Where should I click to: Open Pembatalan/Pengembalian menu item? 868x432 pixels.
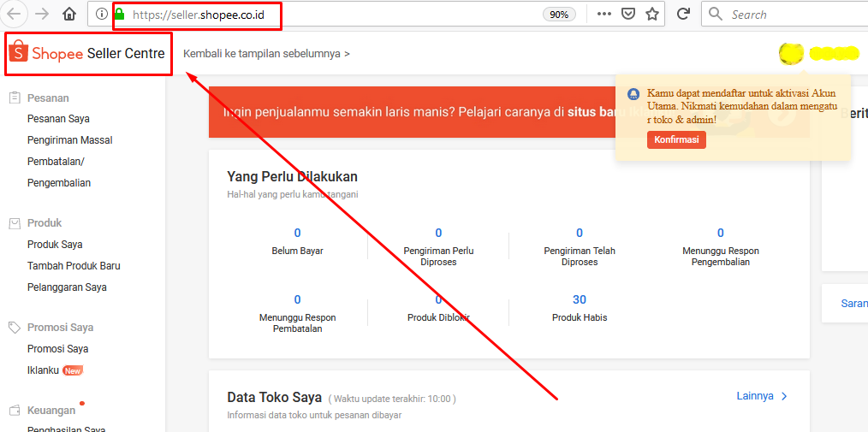[59, 172]
